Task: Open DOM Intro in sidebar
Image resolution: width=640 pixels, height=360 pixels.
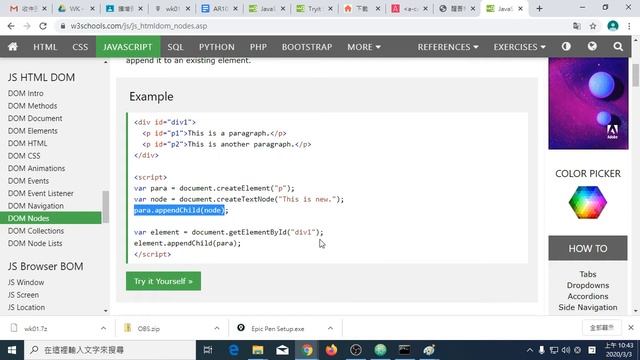Action: click(x=25, y=93)
